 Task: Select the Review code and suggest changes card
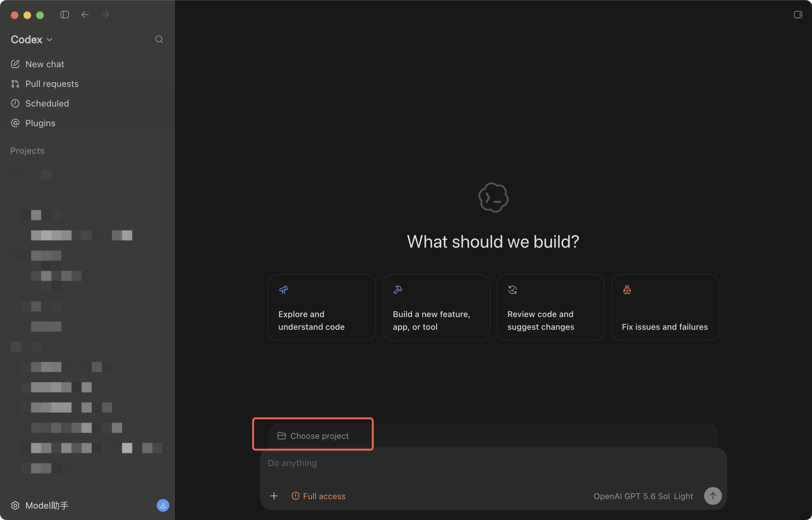tap(551, 307)
